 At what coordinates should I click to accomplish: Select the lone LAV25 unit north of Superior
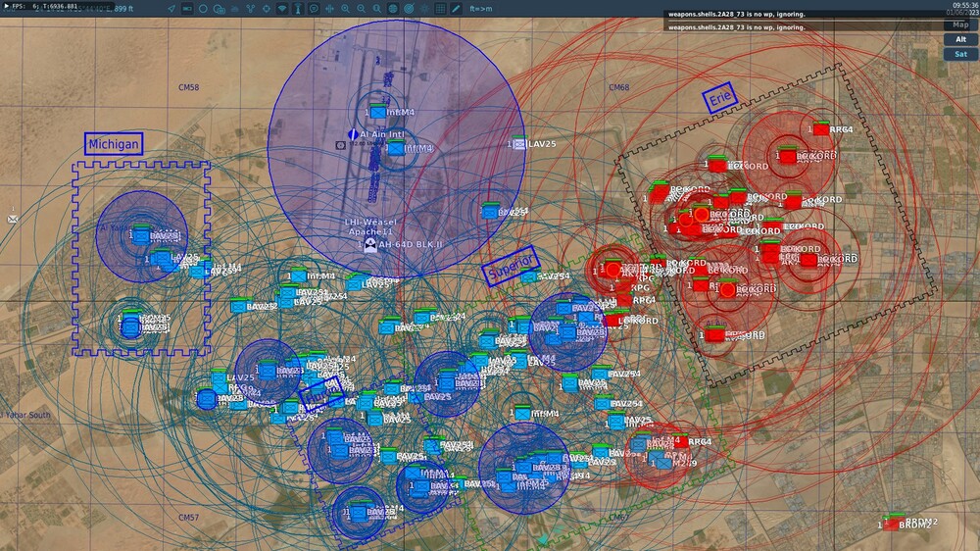pos(519,144)
